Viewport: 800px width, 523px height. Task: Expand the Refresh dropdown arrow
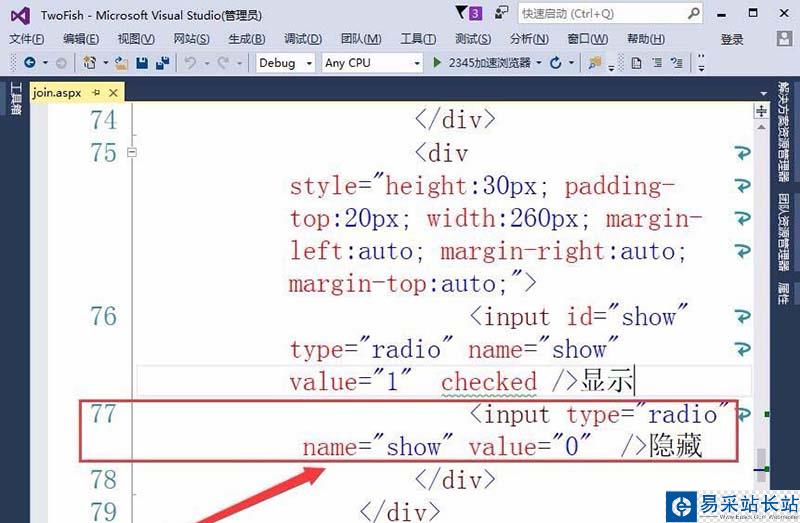(571, 63)
